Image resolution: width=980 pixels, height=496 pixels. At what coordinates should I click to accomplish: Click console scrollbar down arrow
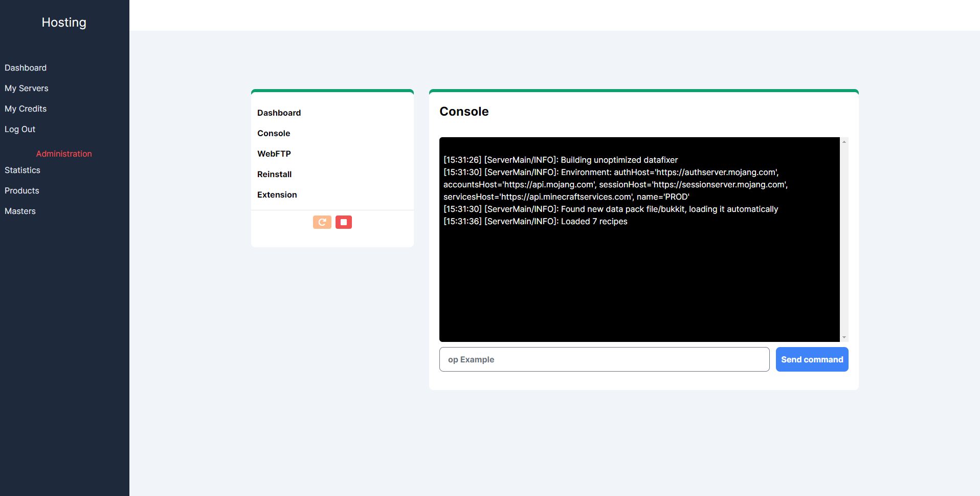(844, 337)
